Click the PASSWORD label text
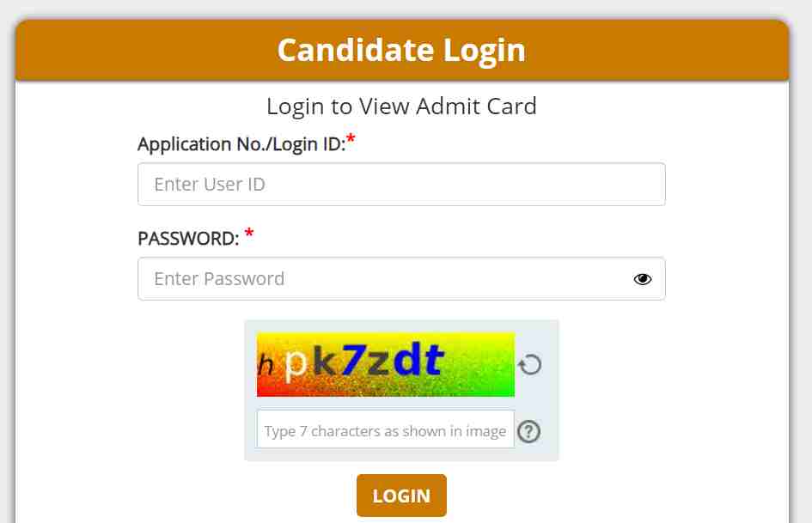Viewport: 812px width, 523px height. coord(187,240)
